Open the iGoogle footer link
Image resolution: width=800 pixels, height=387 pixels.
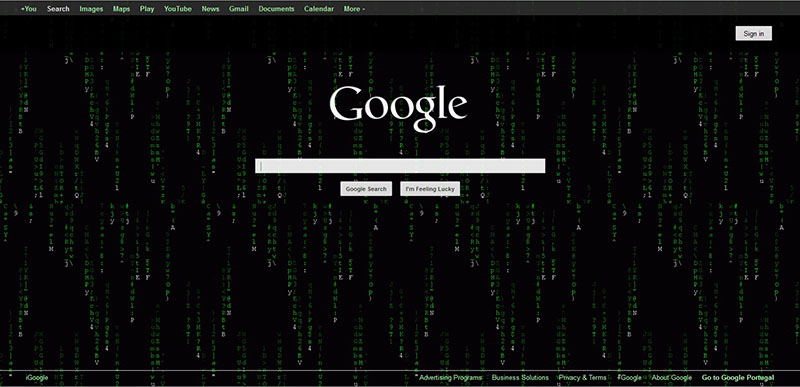click(37, 378)
